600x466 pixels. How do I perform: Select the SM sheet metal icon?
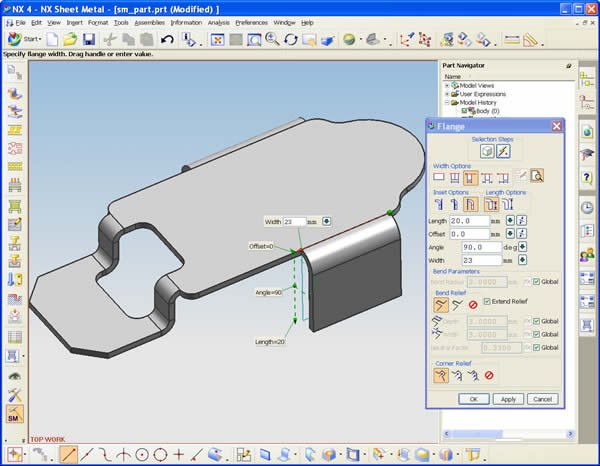tap(14, 415)
